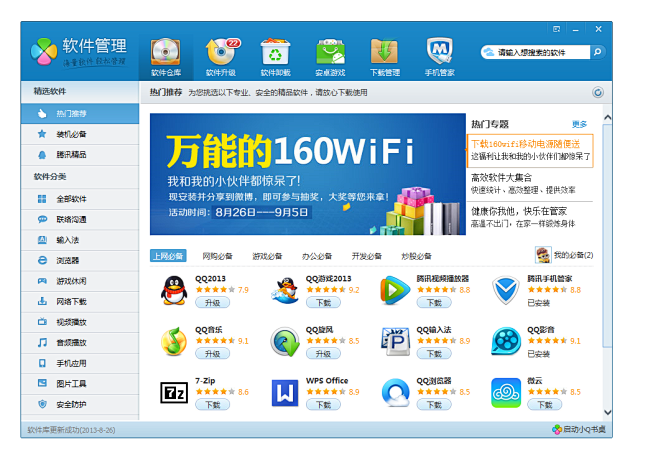Viewport: 658px width, 470px height.
Task: Open the 图片工具 category
Action: [x=80, y=384]
